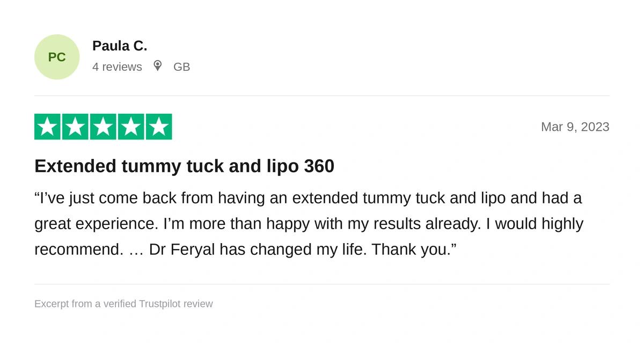Click the GB country label
The height and width of the screenshot is (345, 644).
pyautogui.click(x=181, y=67)
